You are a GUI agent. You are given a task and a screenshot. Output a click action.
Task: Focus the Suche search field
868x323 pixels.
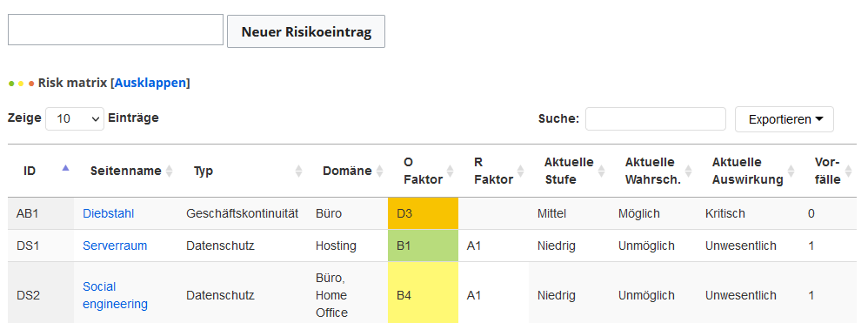[x=656, y=118]
